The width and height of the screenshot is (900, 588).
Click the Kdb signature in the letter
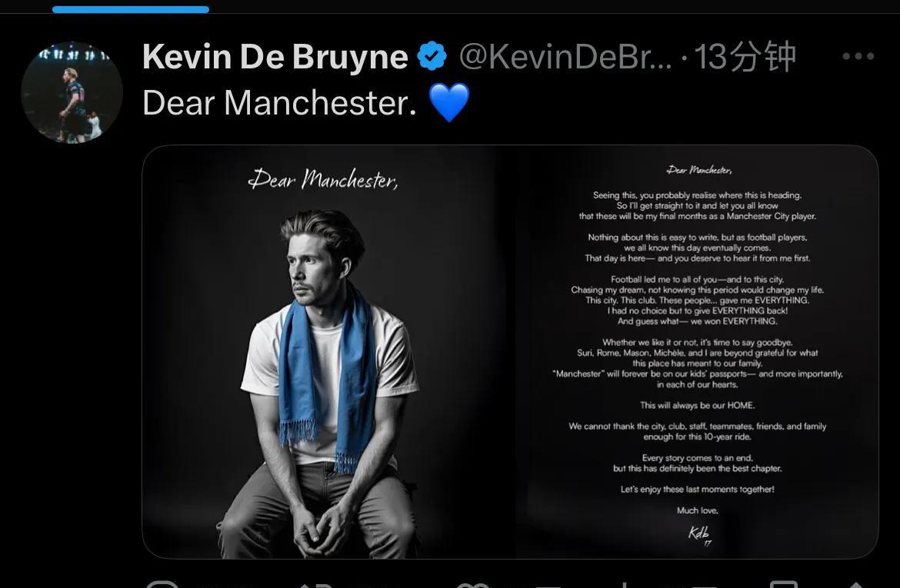point(699,534)
